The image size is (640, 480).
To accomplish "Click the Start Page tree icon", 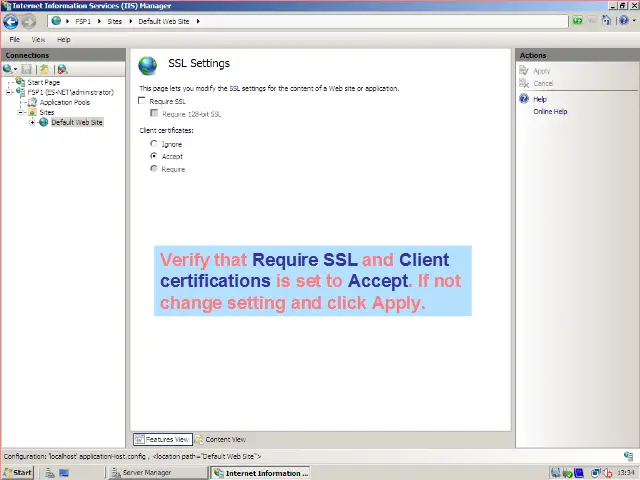I will pos(20,82).
